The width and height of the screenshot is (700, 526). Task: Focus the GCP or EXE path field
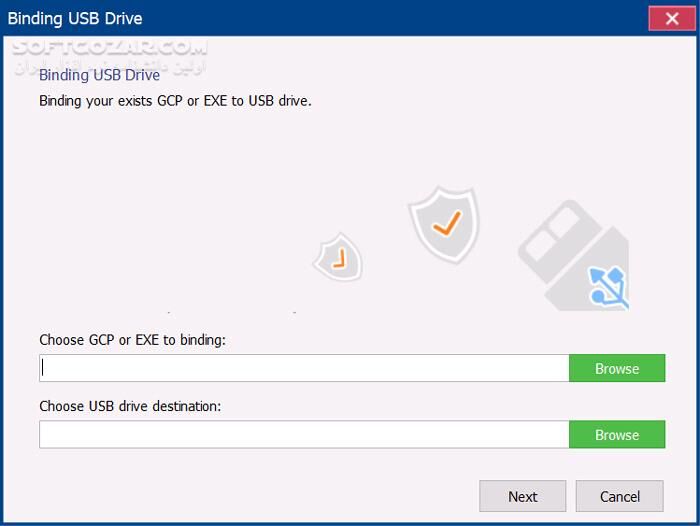(304, 368)
